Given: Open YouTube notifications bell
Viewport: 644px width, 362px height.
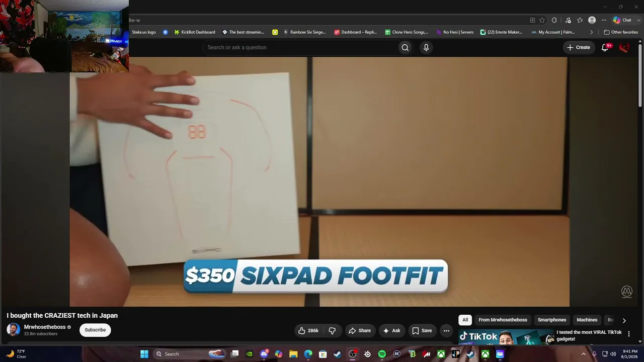Looking at the screenshot, I should pyautogui.click(x=605, y=47).
